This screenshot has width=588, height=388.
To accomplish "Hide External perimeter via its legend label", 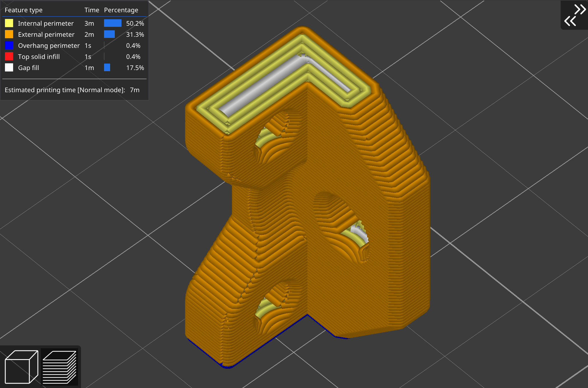I will coord(46,34).
